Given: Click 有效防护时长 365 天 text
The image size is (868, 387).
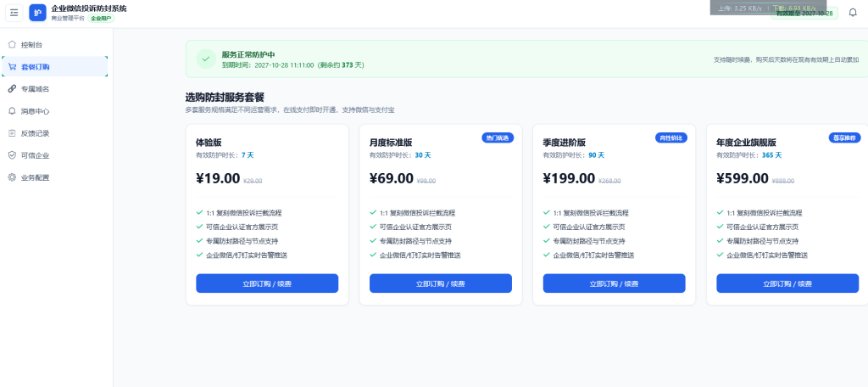Looking at the screenshot, I should 749,155.
